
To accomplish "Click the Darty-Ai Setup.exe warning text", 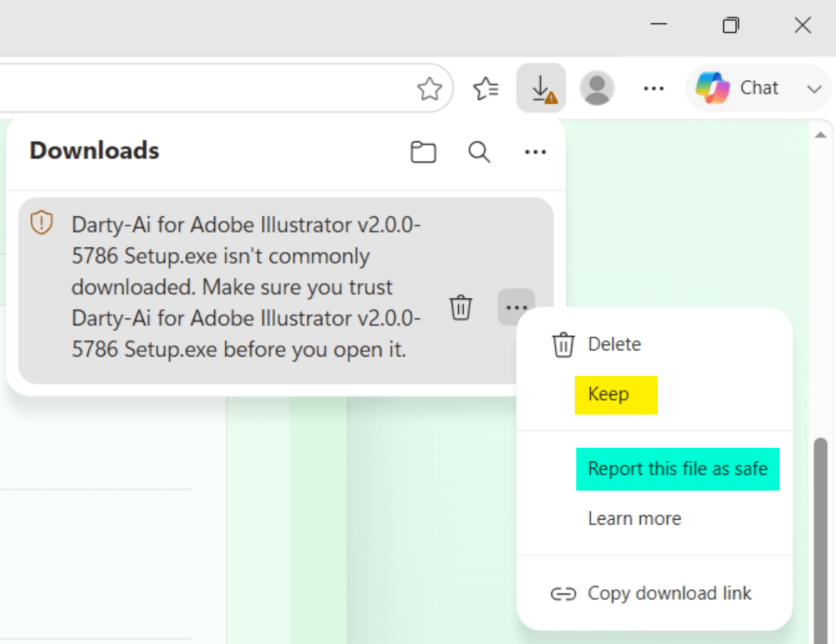I will [x=246, y=287].
